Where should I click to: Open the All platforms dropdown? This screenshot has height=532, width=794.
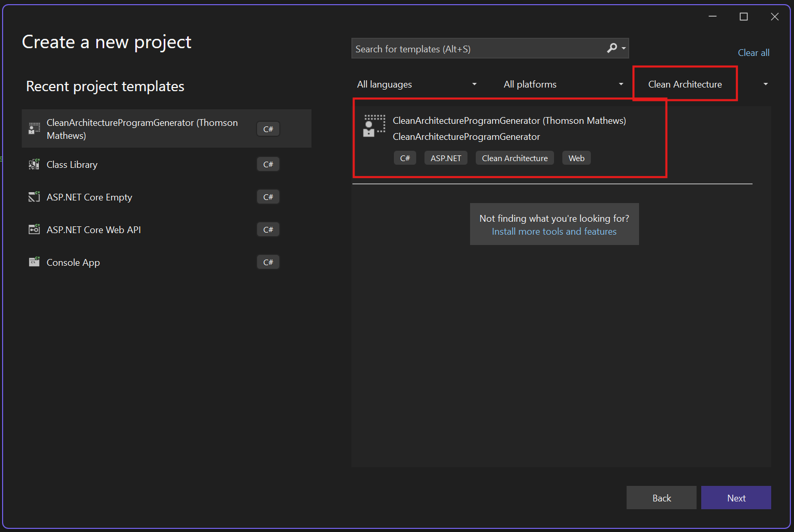click(x=564, y=84)
